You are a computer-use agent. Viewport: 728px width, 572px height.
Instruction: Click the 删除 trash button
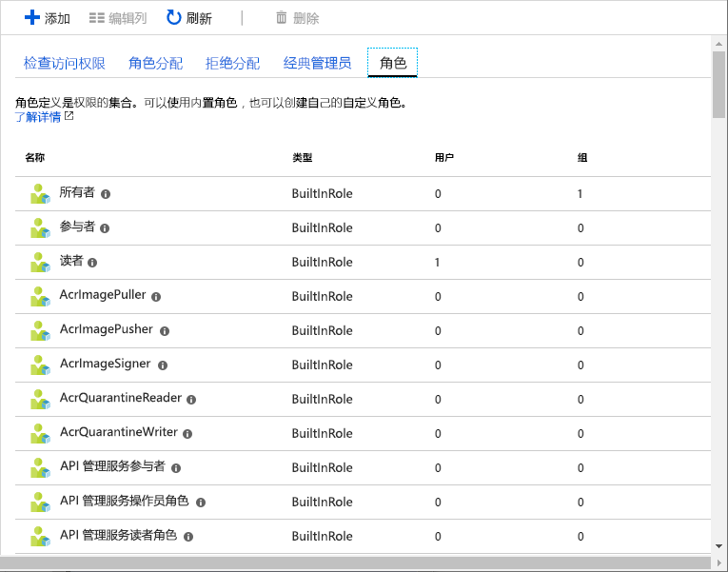pos(297,18)
